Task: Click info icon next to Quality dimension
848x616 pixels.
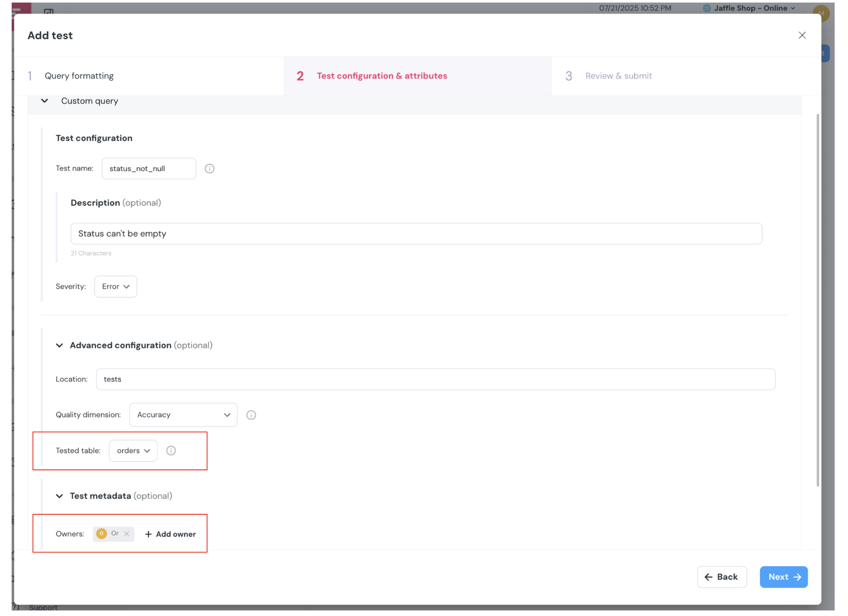Action: click(251, 415)
